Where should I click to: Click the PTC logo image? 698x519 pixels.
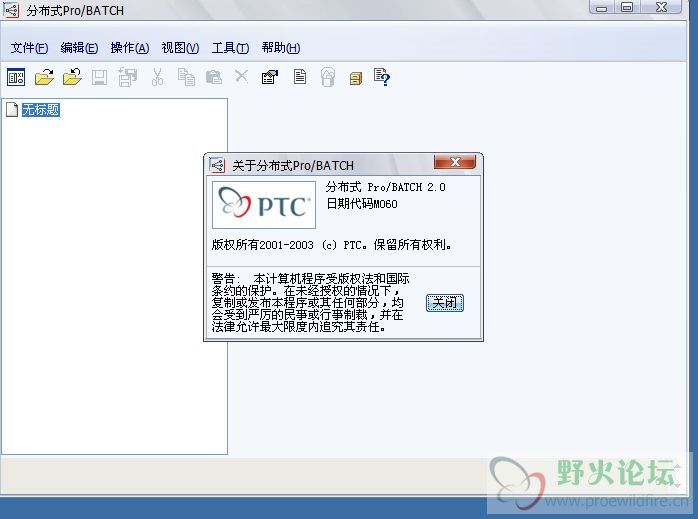click(x=264, y=205)
